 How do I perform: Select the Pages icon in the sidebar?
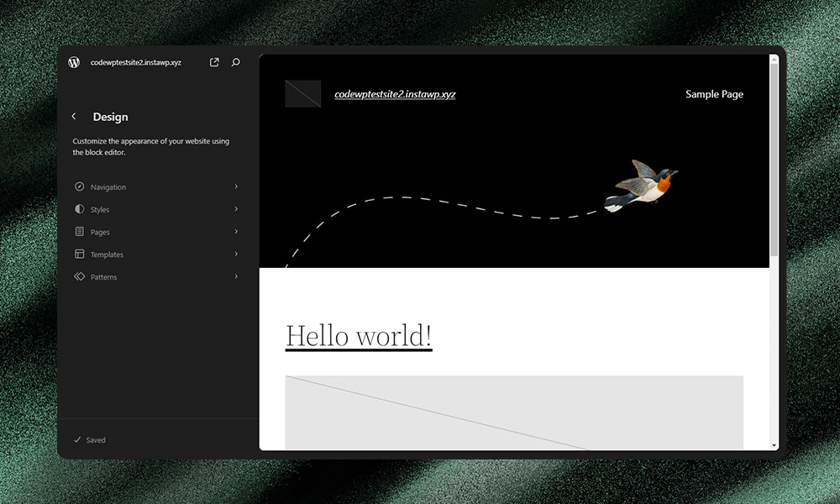[78, 232]
